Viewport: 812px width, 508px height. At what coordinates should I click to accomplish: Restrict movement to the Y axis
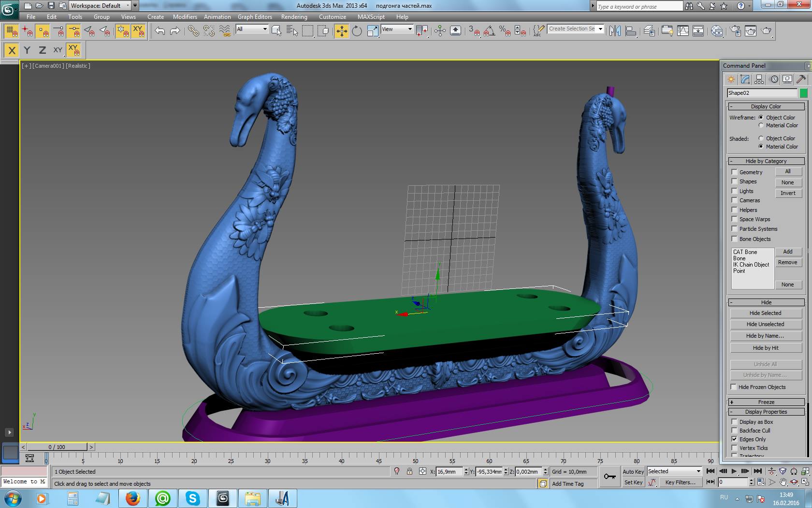coord(27,50)
